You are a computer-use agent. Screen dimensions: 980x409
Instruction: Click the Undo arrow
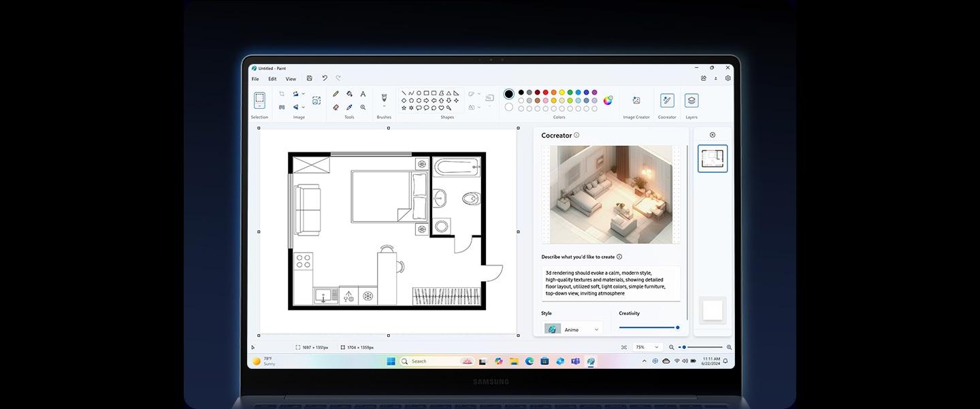click(x=325, y=78)
